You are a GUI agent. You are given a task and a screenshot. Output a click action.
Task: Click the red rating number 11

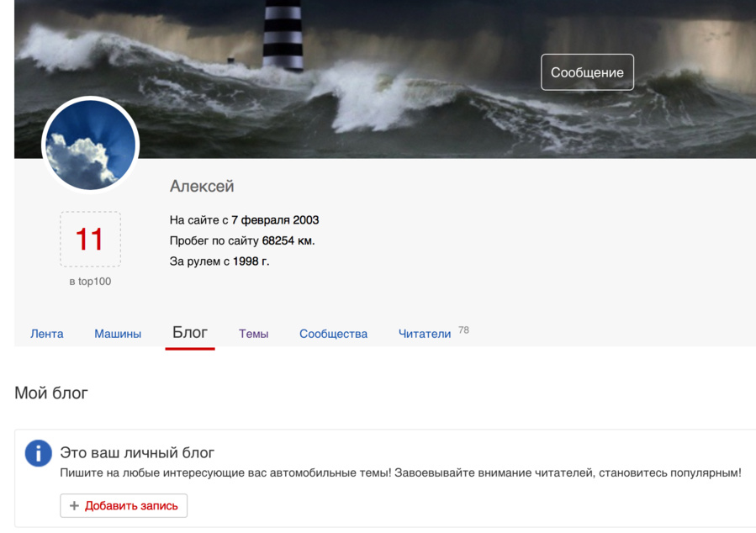tap(90, 240)
